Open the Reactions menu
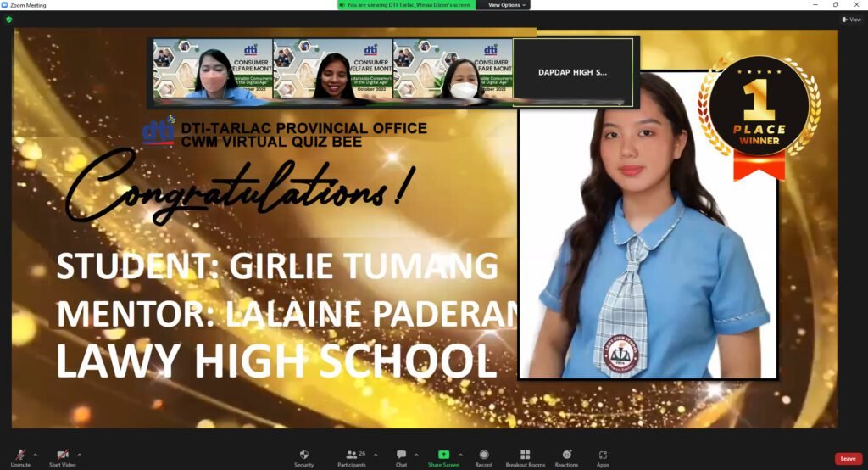Viewport: 868px width, 470px height. pyautogui.click(x=566, y=458)
